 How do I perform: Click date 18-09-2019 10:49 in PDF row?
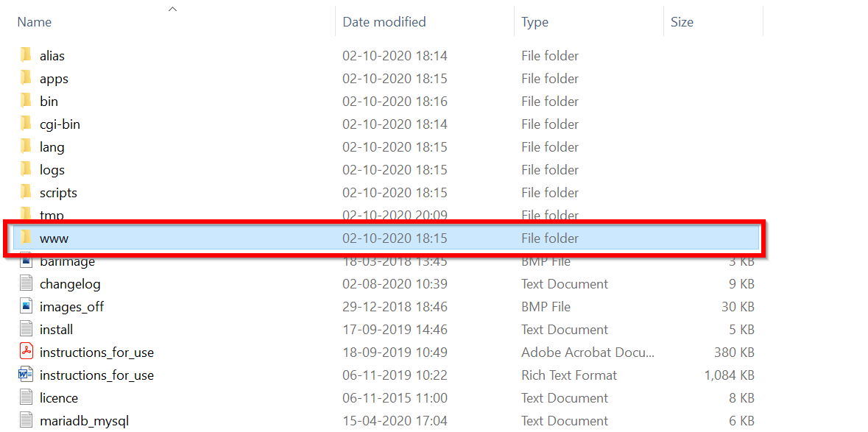coord(395,353)
